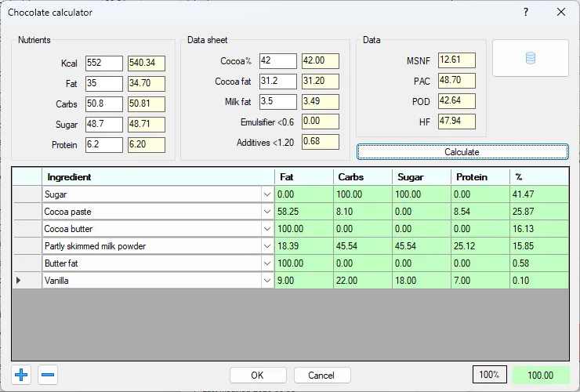The image size is (580, 392).
Task: Select Vanilla carbs cell 22.00
Action: pos(362,281)
